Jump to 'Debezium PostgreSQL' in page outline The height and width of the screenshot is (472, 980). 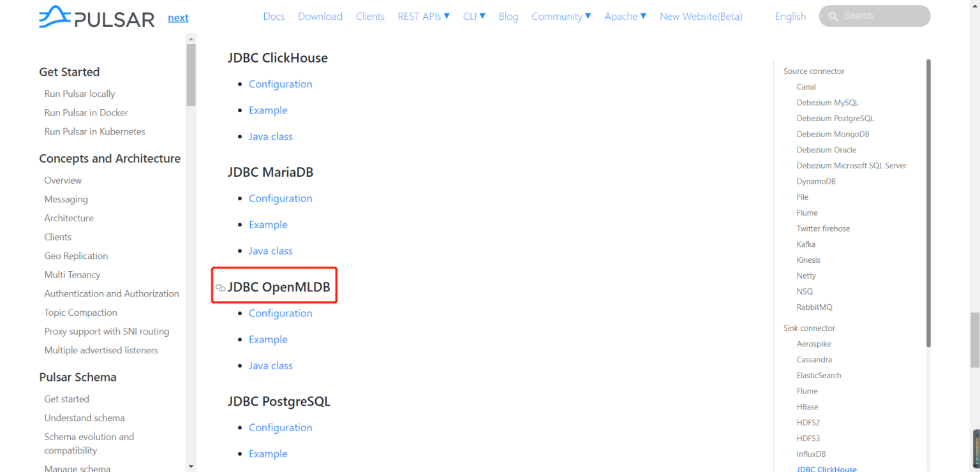(x=835, y=119)
